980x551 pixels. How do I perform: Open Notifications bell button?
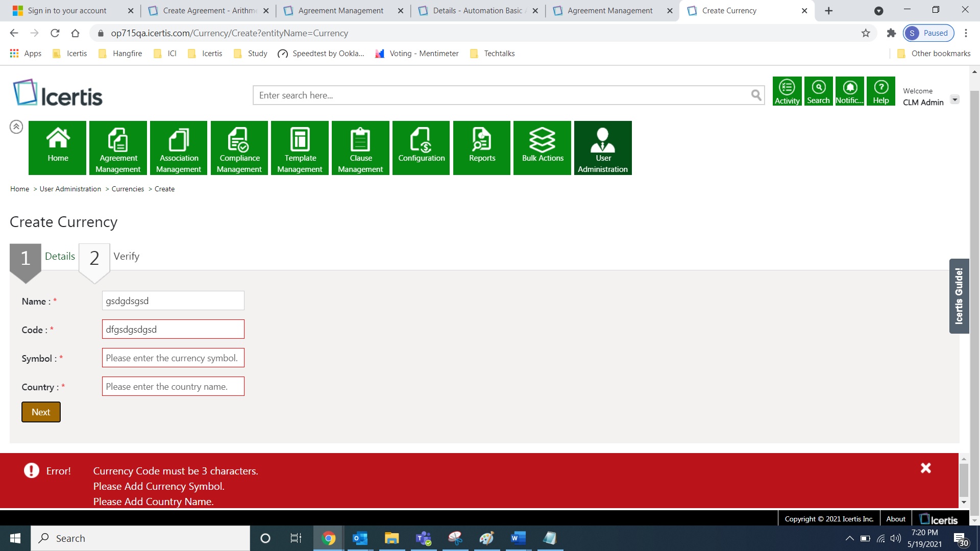[850, 91]
